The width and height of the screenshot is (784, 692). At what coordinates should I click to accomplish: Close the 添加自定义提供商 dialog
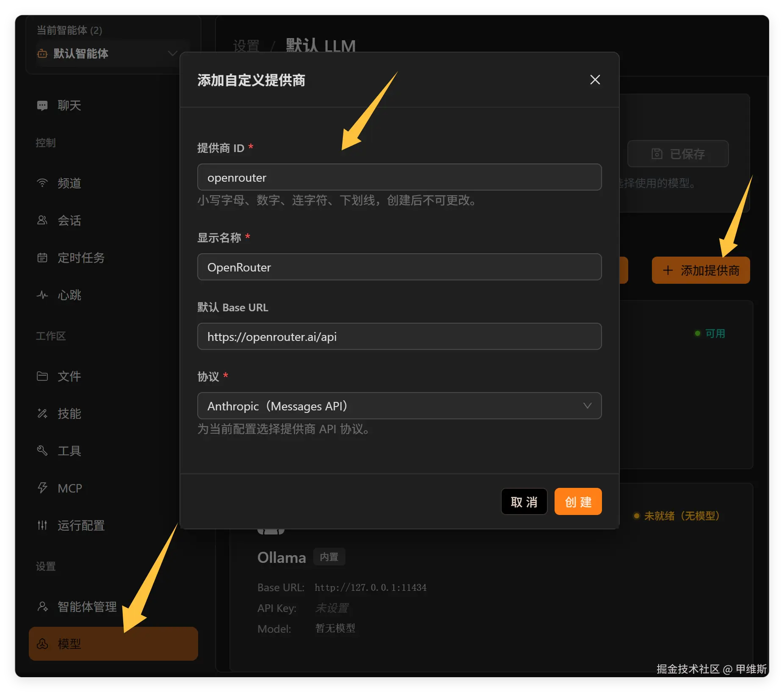pos(595,80)
